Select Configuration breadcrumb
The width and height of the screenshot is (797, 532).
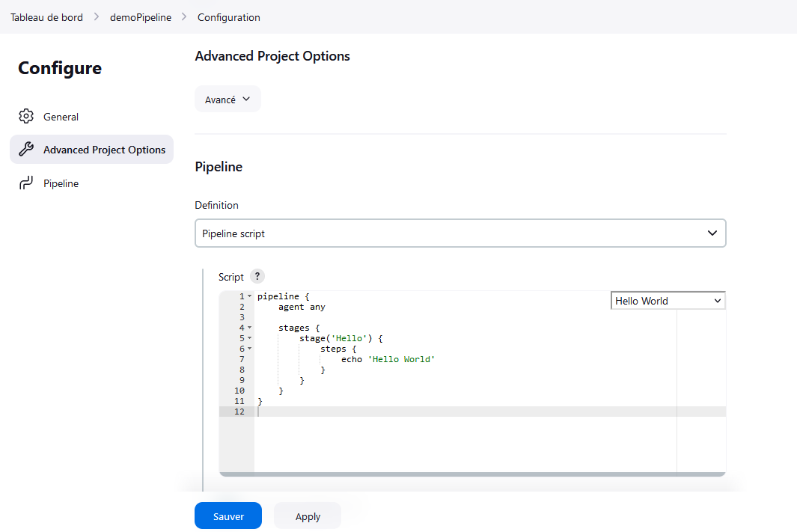click(229, 17)
